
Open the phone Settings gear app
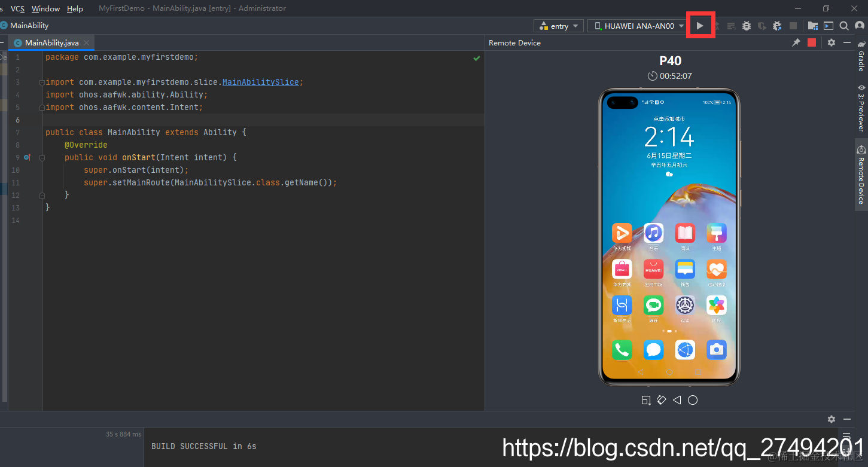pyautogui.click(x=685, y=306)
